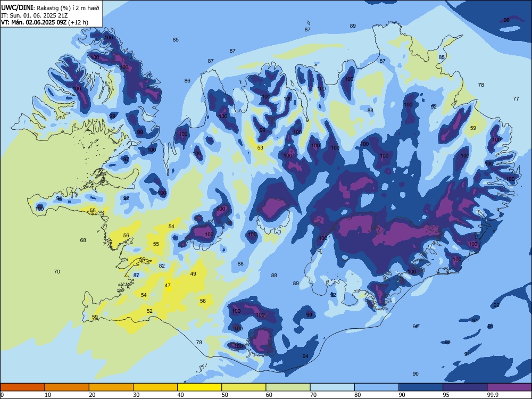
Task: Click the '82' humidity value on map
Action: click(x=162, y=265)
